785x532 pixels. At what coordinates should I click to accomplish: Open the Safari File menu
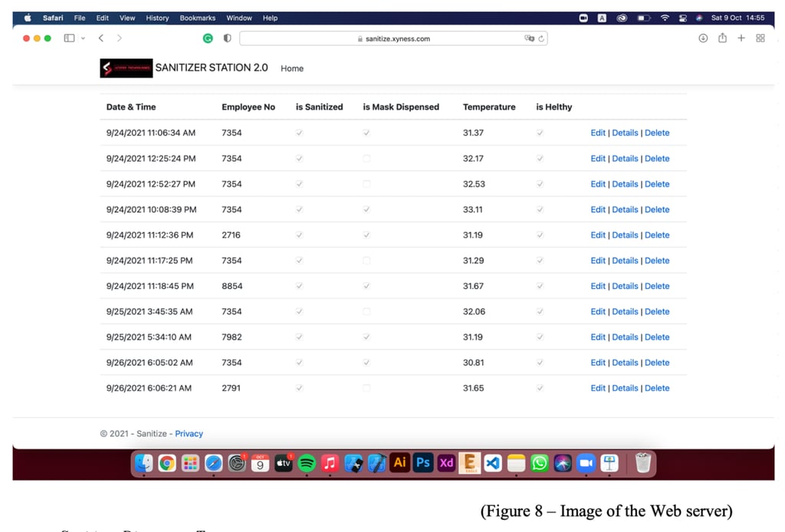[80, 18]
